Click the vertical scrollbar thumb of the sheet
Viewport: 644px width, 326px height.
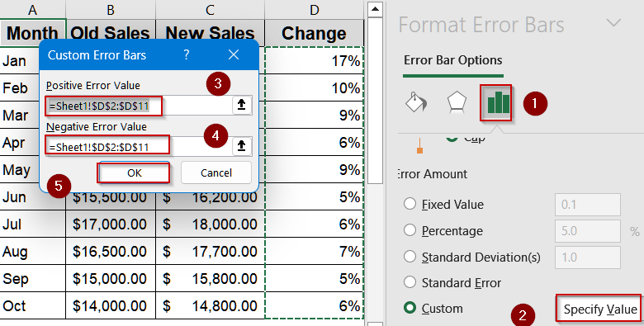375,101
